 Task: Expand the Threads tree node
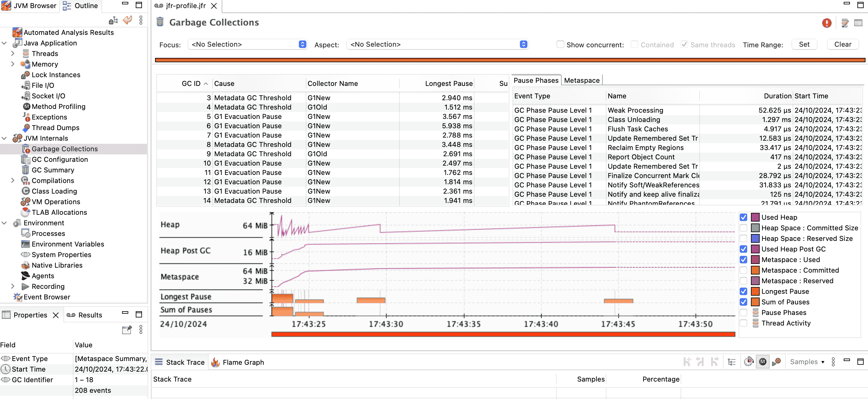[x=12, y=54]
